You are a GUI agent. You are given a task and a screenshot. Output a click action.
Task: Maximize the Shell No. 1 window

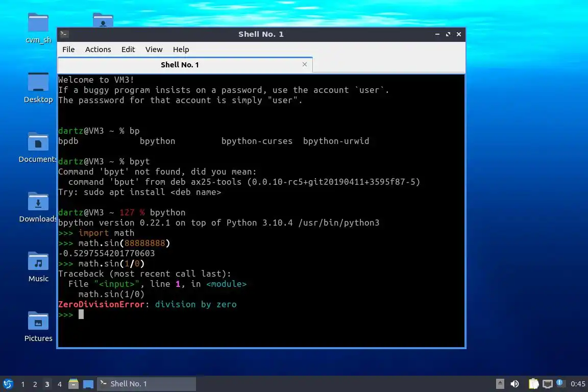tap(448, 34)
